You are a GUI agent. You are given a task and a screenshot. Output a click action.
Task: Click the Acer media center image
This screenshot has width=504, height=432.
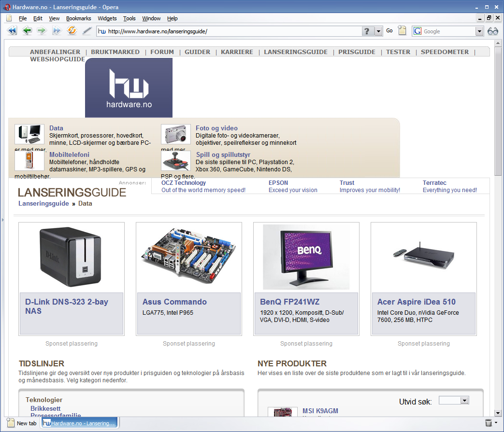[x=424, y=256]
